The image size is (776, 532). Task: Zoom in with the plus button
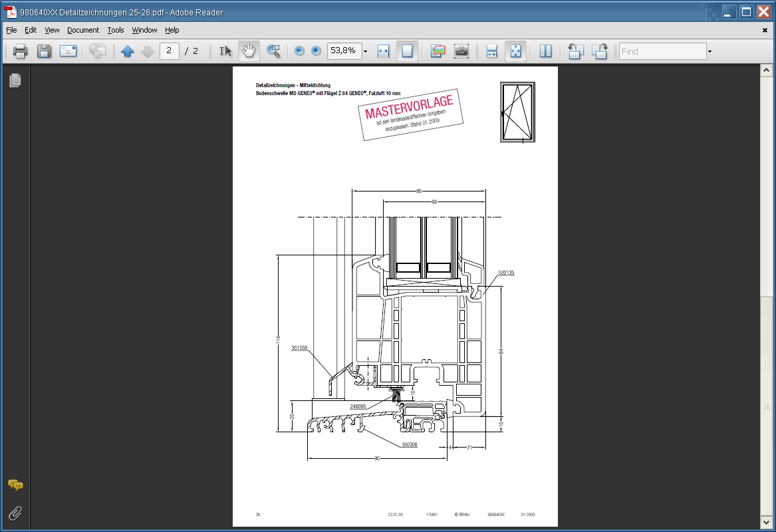(x=316, y=51)
